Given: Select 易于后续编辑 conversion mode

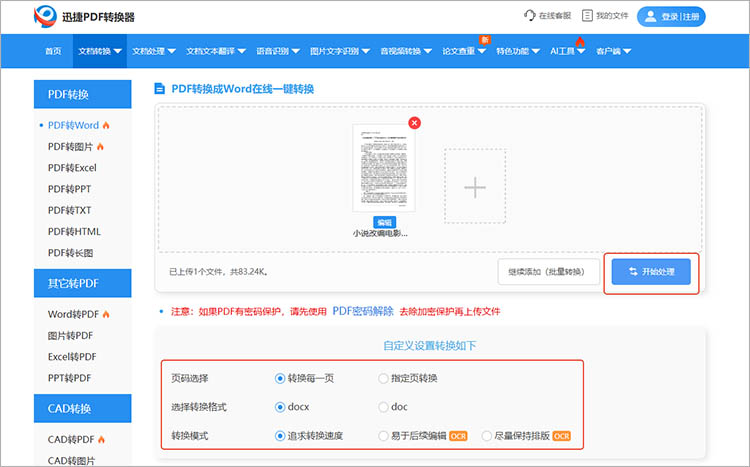Looking at the screenshot, I should [383, 436].
